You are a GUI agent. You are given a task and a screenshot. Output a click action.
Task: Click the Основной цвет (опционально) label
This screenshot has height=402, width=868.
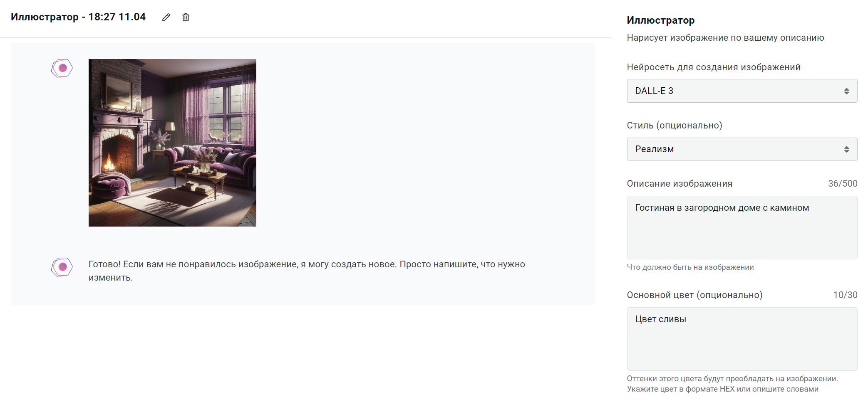pos(695,295)
